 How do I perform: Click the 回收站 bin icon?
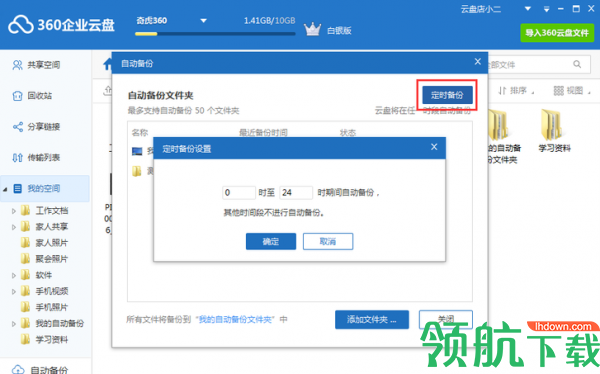point(18,96)
